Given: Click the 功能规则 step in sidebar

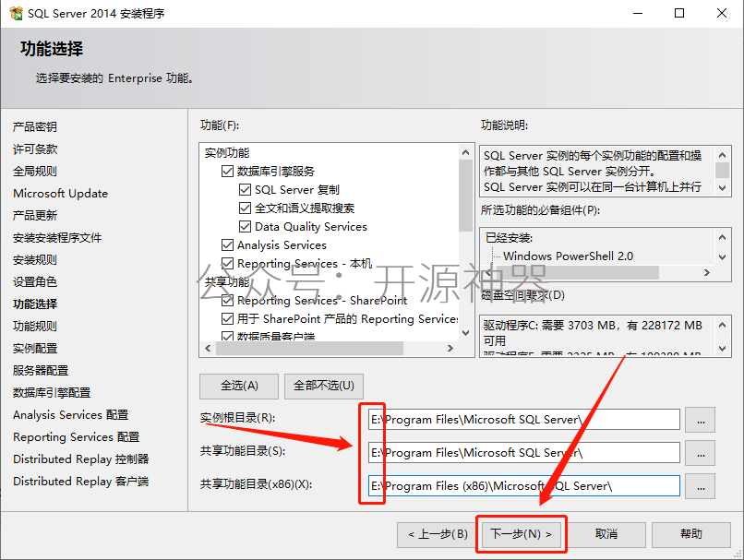Looking at the screenshot, I should tap(35, 327).
